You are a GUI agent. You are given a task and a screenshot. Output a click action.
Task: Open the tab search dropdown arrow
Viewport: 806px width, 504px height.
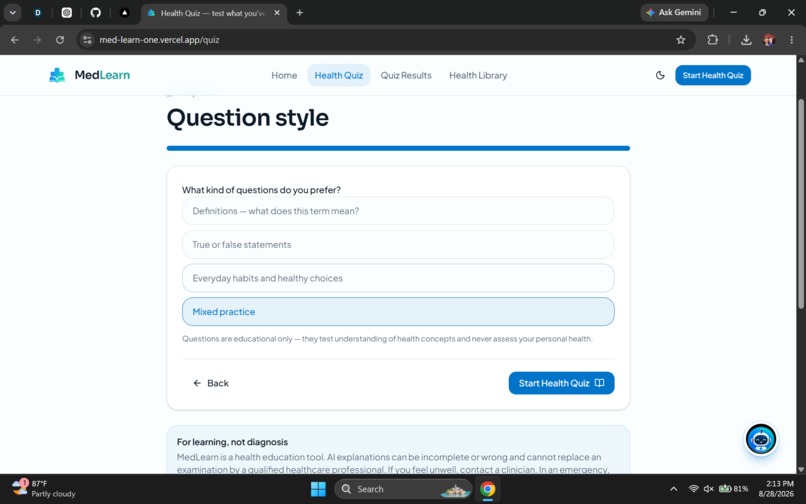pyautogui.click(x=12, y=13)
